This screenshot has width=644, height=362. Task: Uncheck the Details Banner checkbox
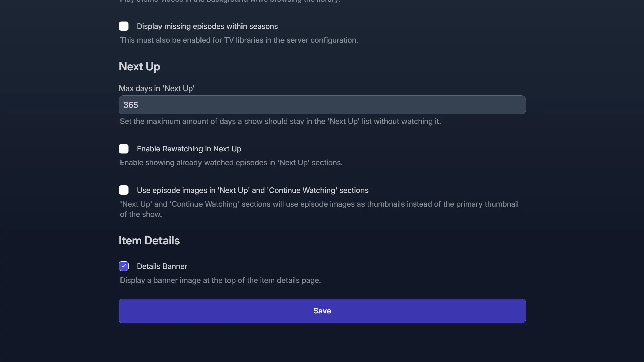pos(124,266)
